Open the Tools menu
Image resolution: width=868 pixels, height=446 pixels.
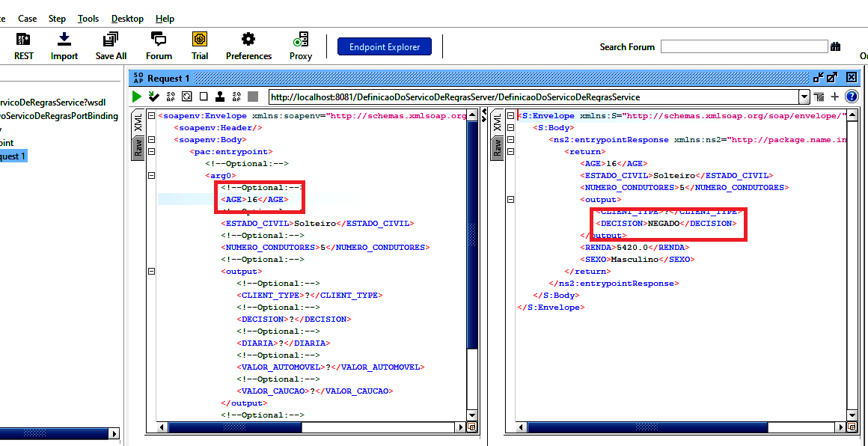88,18
